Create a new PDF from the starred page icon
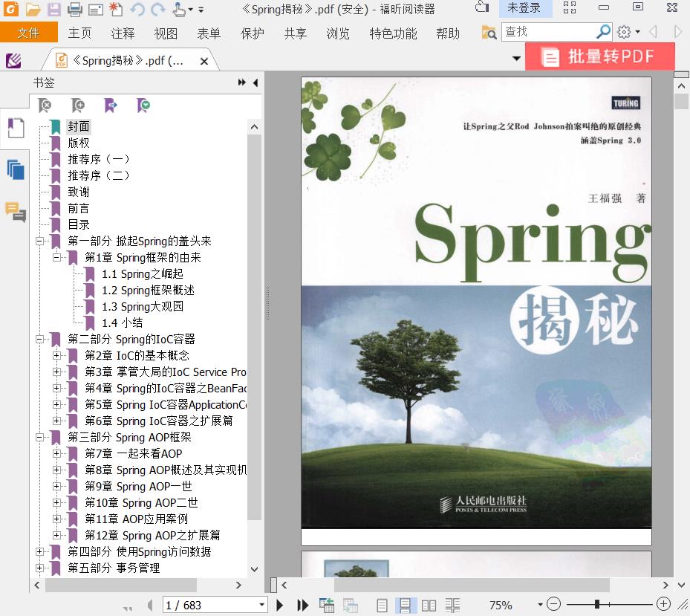 point(116,9)
